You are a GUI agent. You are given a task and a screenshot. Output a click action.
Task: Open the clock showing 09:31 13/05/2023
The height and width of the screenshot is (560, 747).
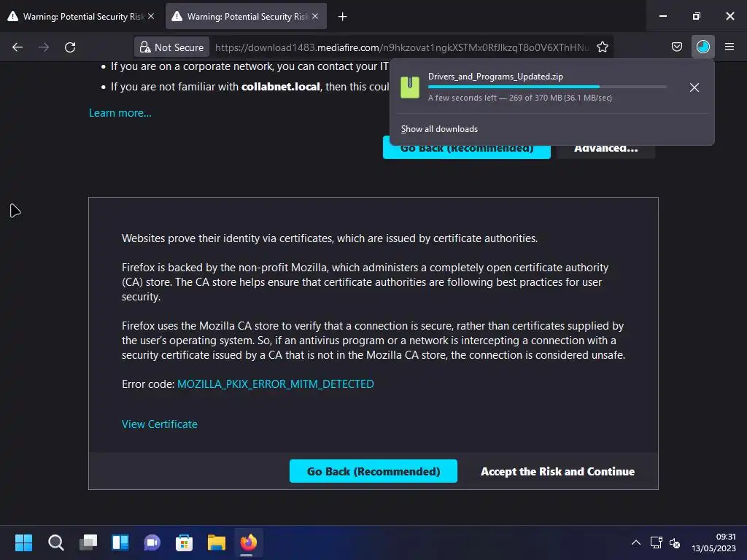point(713,542)
